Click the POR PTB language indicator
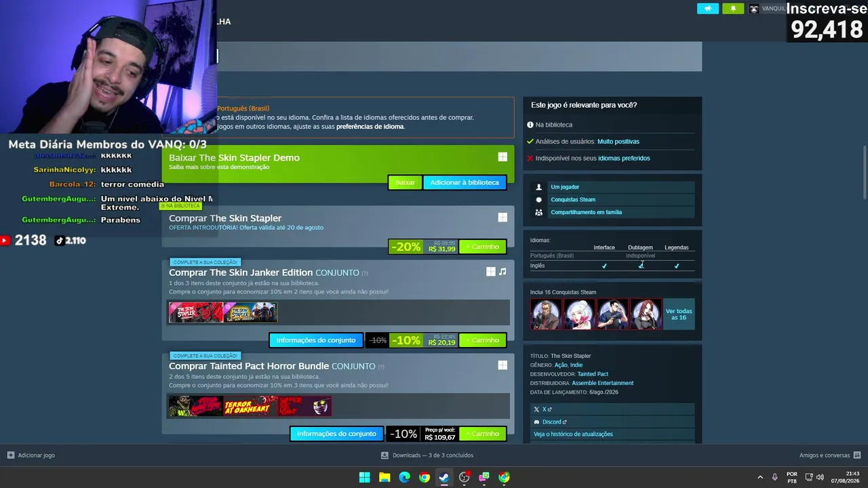The width and height of the screenshot is (868, 488). 792,477
